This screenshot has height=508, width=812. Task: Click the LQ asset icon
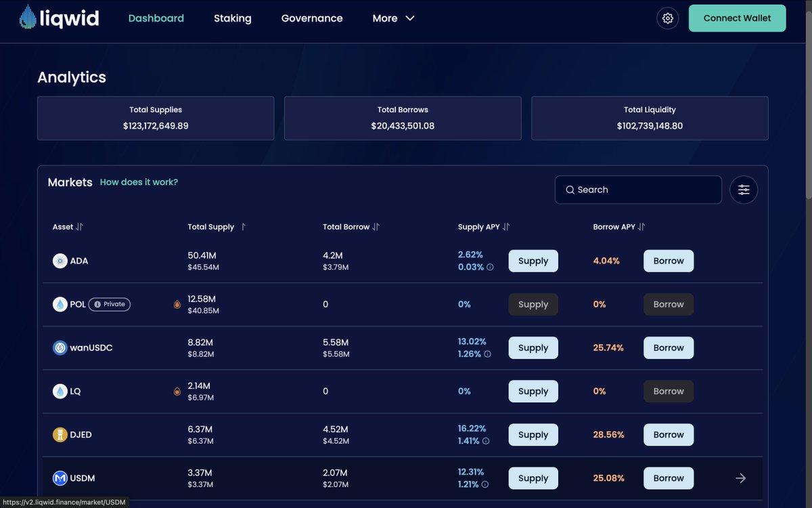[60, 391]
